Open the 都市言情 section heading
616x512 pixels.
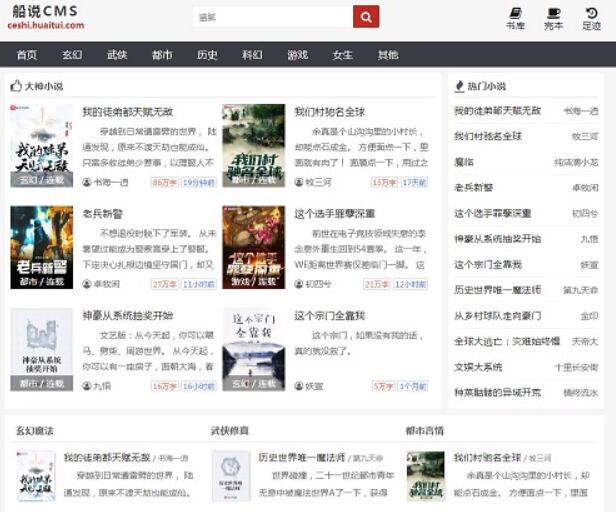pos(425,431)
